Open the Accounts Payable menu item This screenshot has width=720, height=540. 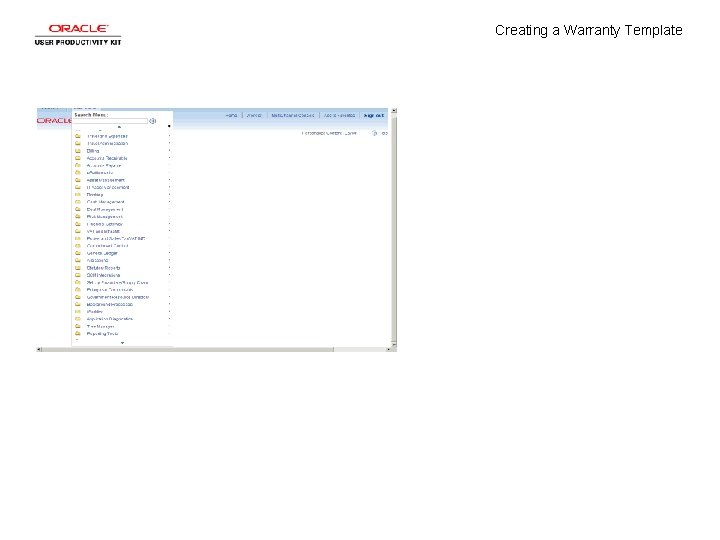[x=104, y=165]
